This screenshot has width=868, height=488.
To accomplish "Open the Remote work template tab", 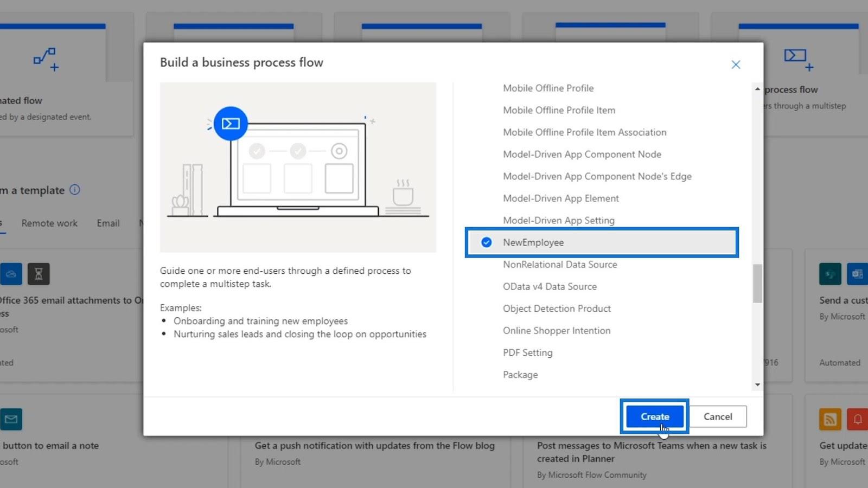I will [x=49, y=223].
